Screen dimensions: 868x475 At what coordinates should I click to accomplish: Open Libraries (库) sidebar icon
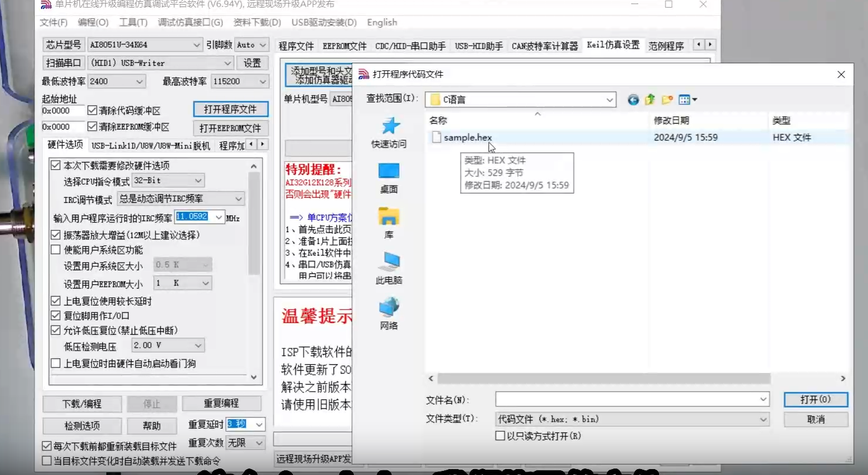pos(389,216)
